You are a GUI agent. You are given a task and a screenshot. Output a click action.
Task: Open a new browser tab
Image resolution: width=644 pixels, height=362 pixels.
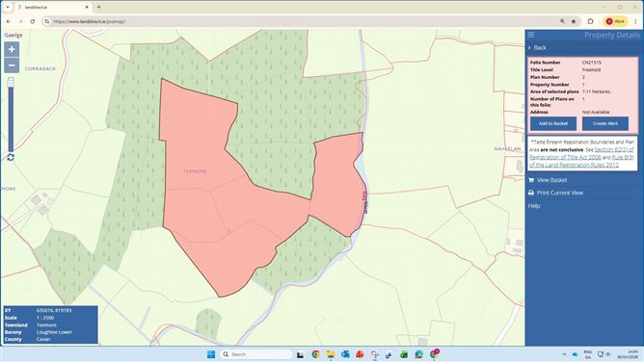pos(99,8)
